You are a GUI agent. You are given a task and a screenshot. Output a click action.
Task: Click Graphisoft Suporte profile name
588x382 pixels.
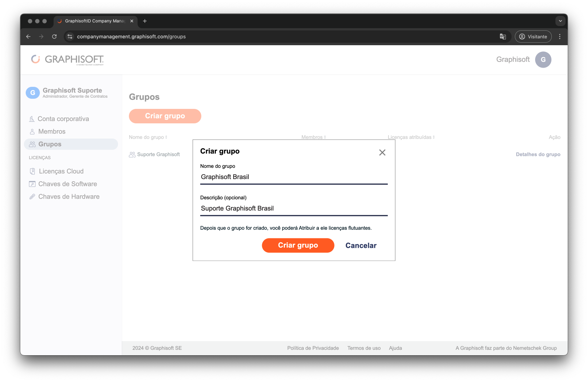[x=72, y=90]
